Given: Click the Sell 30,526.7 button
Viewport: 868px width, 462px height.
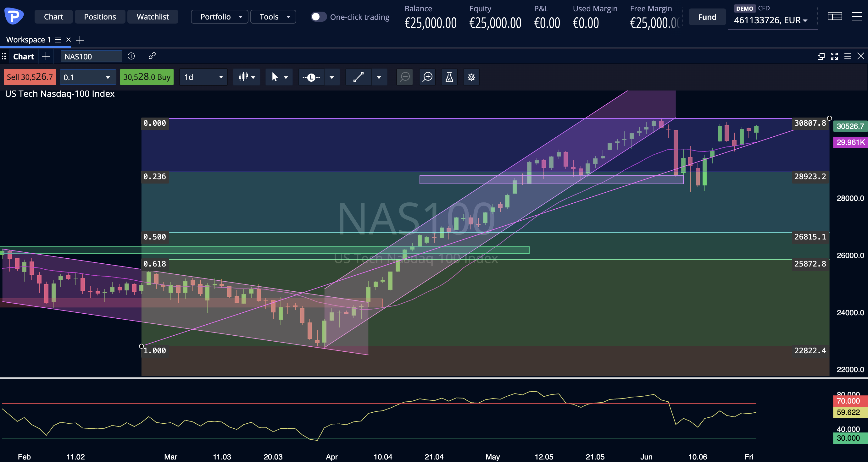Looking at the screenshot, I should pyautogui.click(x=30, y=77).
